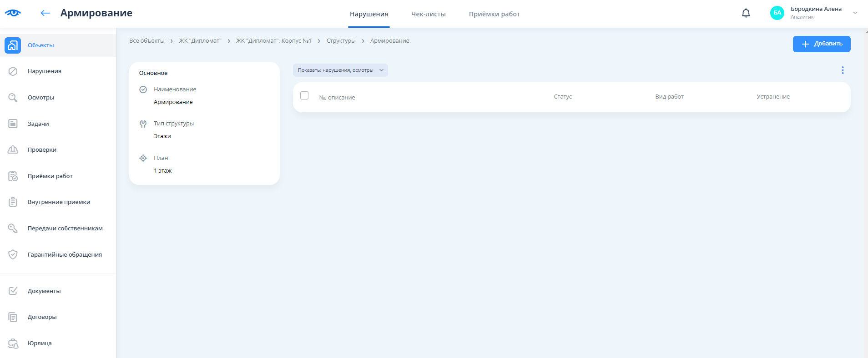Viewport: 868px width, 358px height.
Task: Click the notification bell icon
Action: 746,13
